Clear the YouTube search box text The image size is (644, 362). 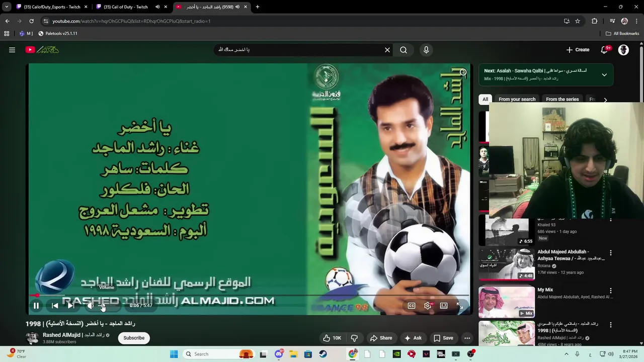point(387,50)
